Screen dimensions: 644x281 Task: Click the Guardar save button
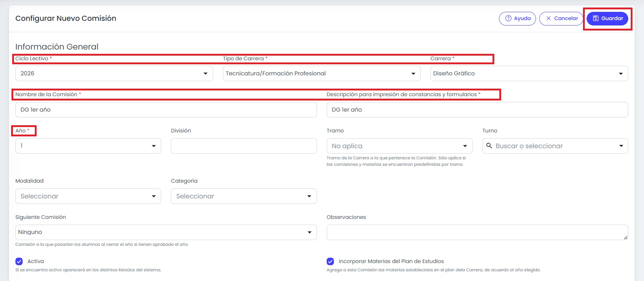tap(607, 18)
